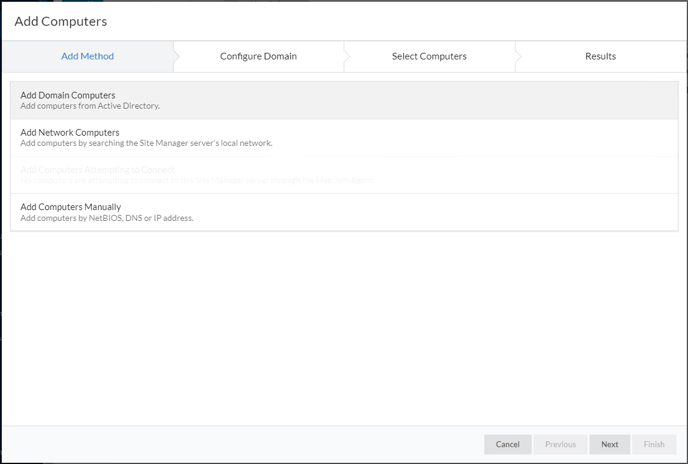The height and width of the screenshot is (464, 688).
Task: Click the Add Computers dialog title
Action: 61,21
